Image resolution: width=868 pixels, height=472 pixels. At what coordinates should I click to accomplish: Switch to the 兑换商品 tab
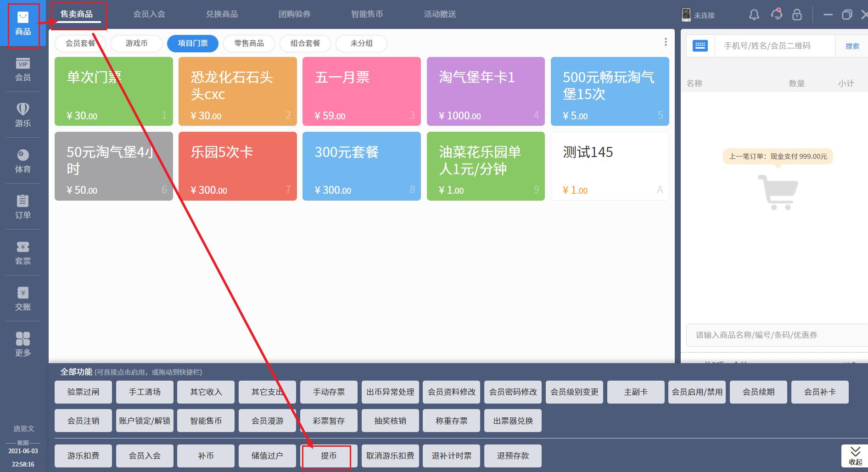click(222, 15)
